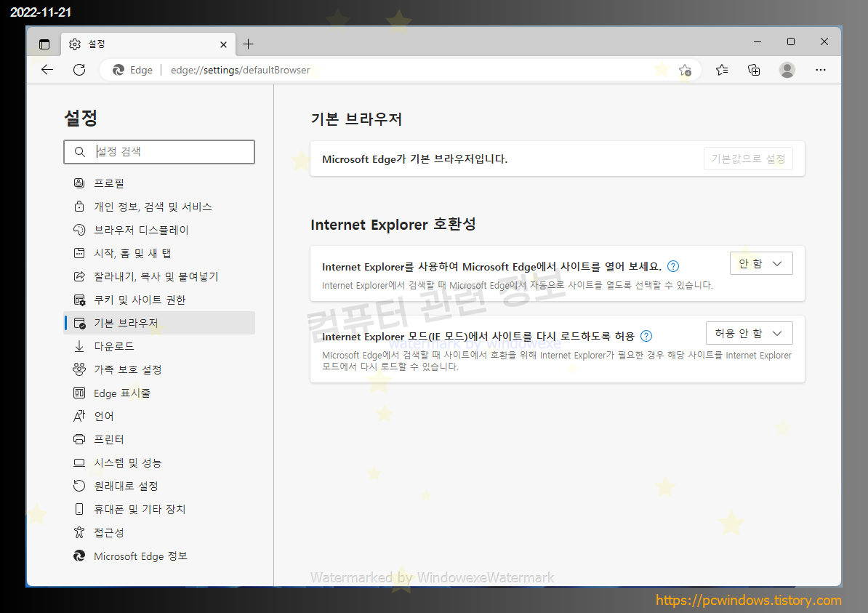The height and width of the screenshot is (613, 868).
Task: Open the favorites list icon
Action: click(x=722, y=70)
